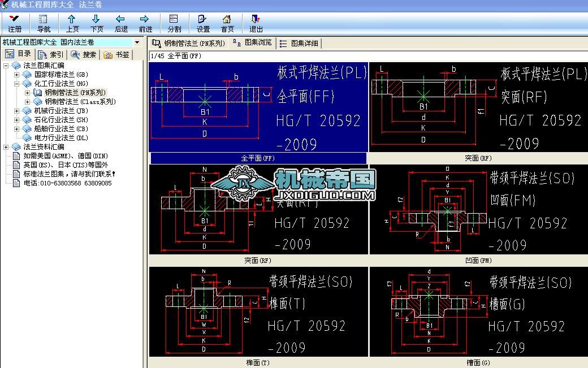Click the 后退 back arrow

121,23
